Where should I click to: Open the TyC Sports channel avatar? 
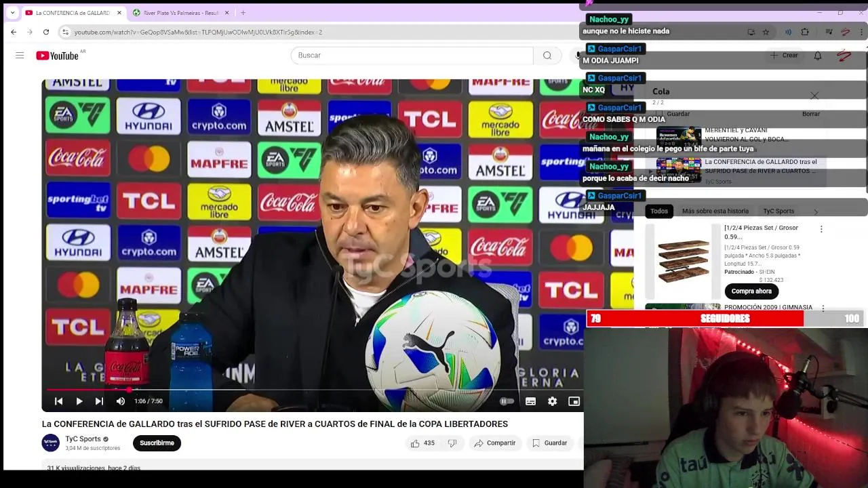[x=51, y=443]
